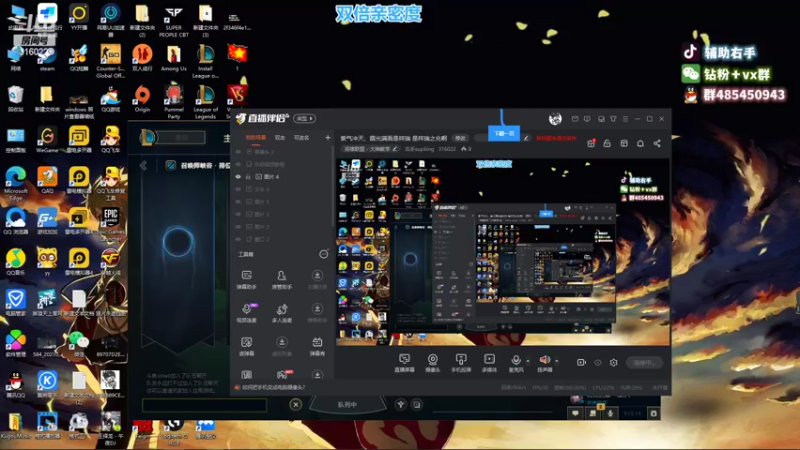The image size is (800, 450).
Task: Switch to the 可改名 scene tab
Action: pyautogui.click(x=301, y=138)
